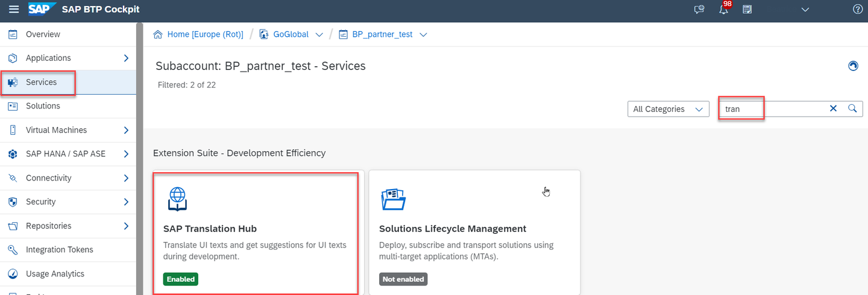This screenshot has width=868, height=295.
Task: Expand the Virtual Machines submenu chevron
Action: (x=126, y=130)
